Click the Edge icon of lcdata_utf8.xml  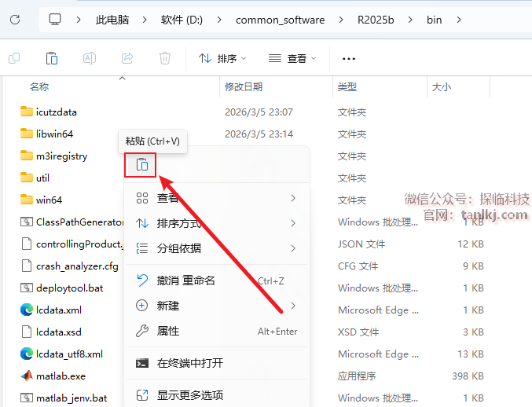27,354
